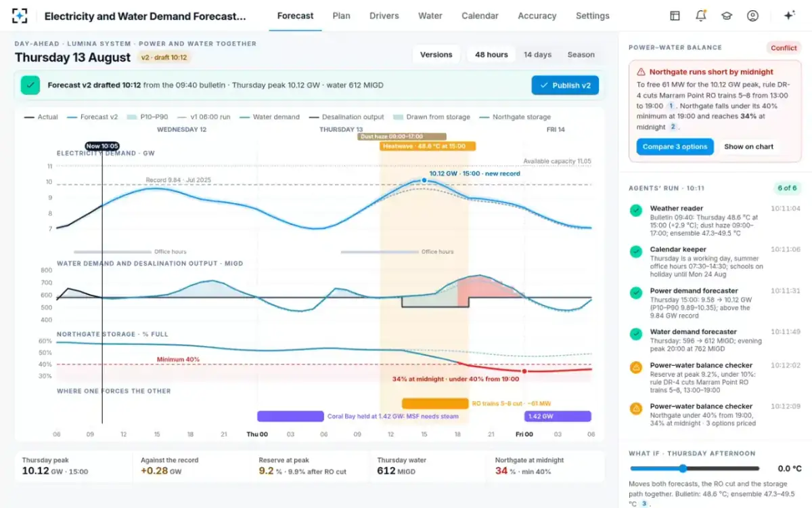
Task: Select the Season range
Action: (581, 55)
